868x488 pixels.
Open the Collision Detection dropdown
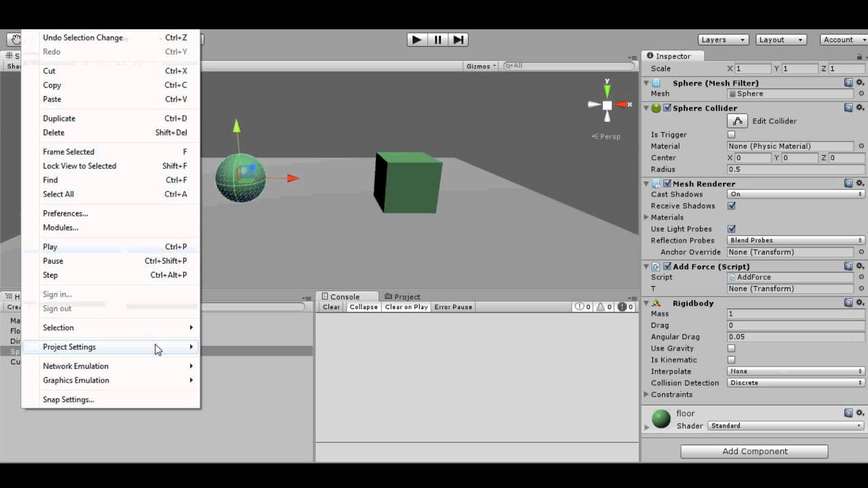tap(796, 383)
